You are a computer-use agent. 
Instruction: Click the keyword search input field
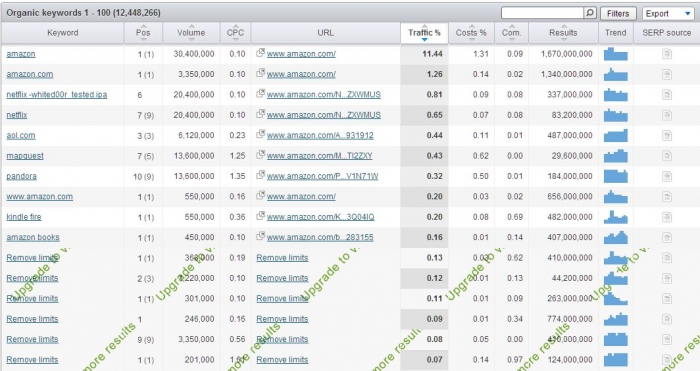(542, 13)
